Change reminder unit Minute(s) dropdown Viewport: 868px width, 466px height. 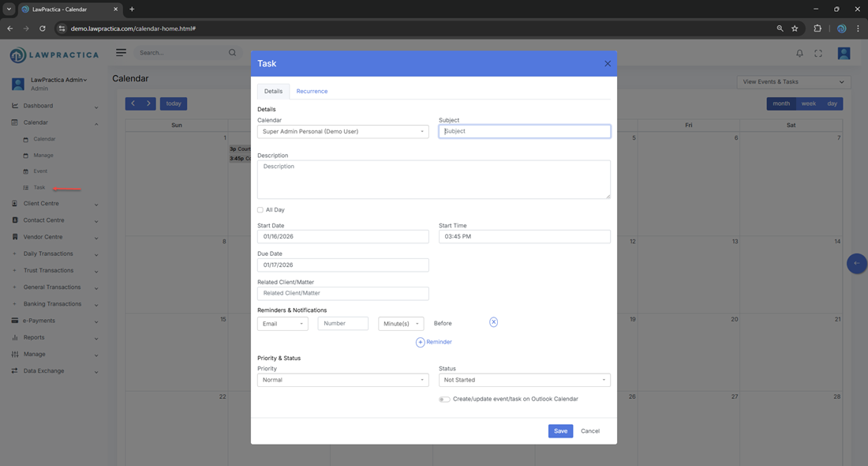pyautogui.click(x=401, y=324)
